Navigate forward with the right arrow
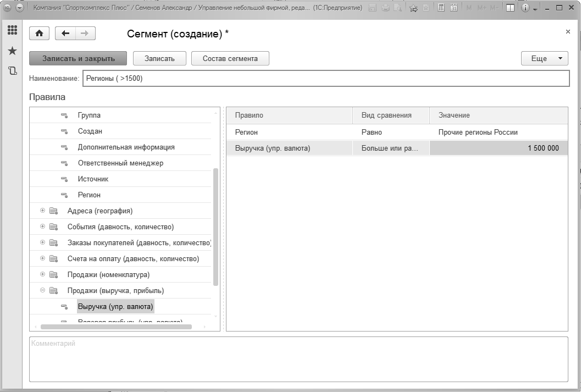The width and height of the screenshot is (581, 392). tap(85, 34)
